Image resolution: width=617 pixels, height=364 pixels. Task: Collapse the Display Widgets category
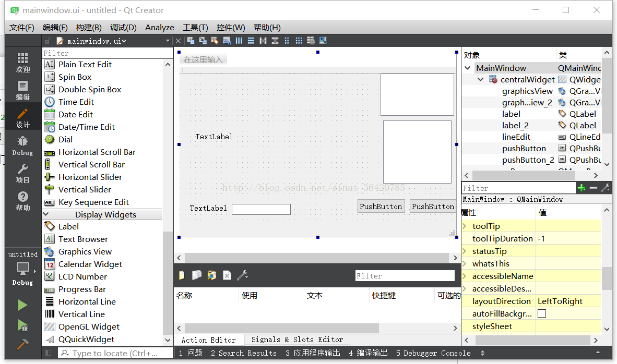click(x=46, y=214)
